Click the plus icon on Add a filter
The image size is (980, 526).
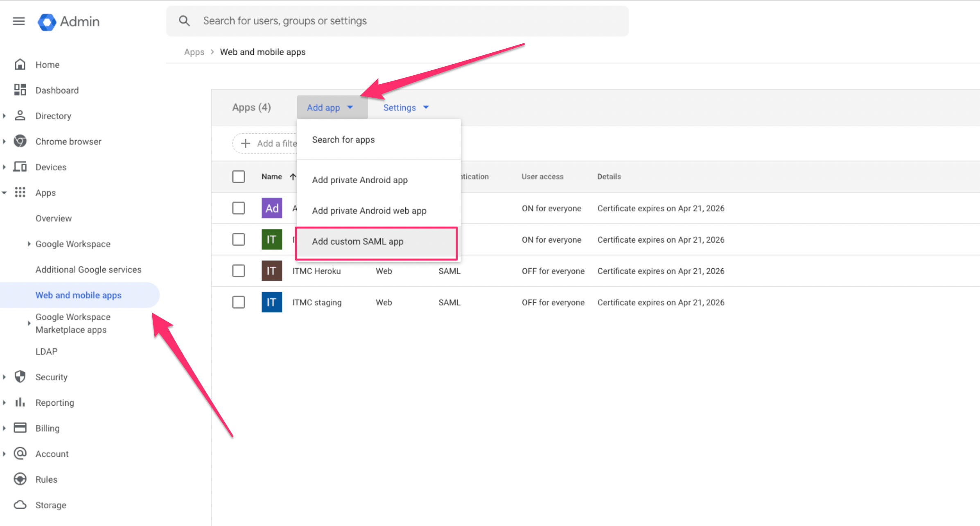coord(246,144)
